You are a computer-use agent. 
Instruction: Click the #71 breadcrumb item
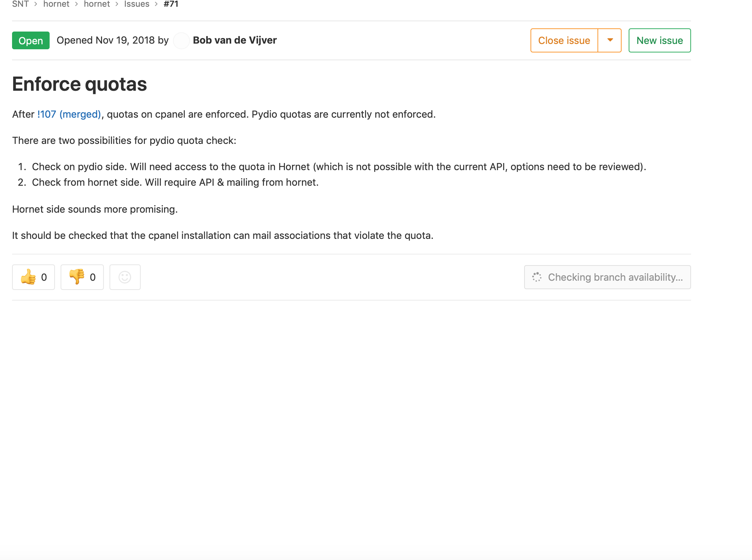click(171, 4)
